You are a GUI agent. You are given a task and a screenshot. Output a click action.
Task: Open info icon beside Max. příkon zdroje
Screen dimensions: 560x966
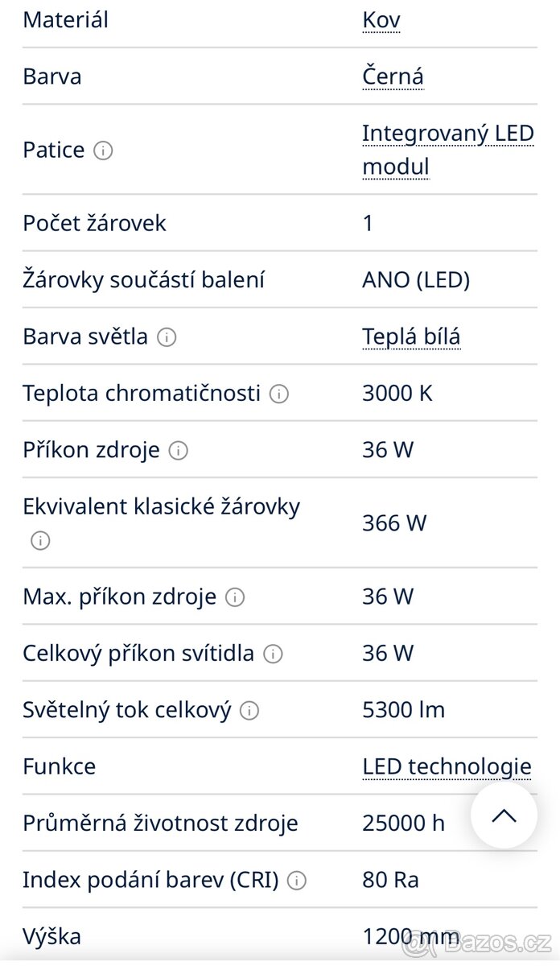click(235, 597)
